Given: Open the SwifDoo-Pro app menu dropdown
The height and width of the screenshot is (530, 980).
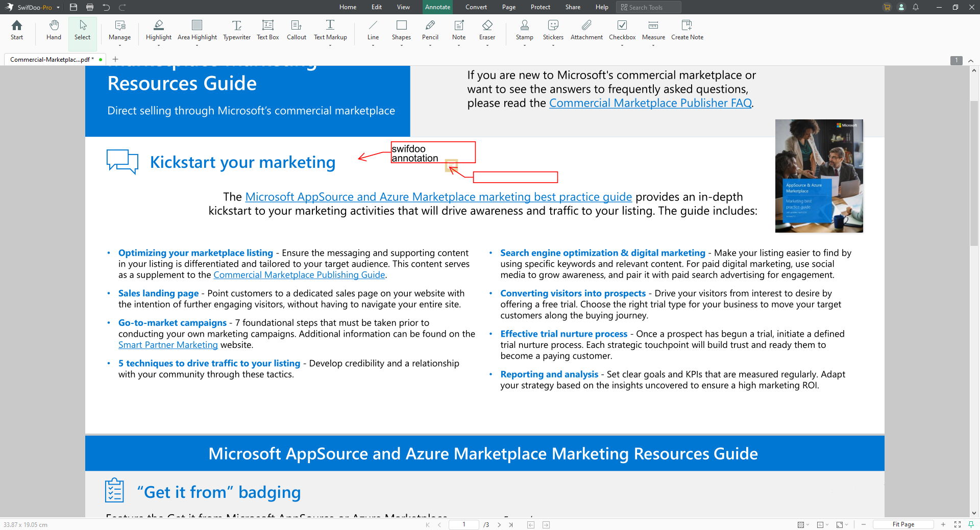Looking at the screenshot, I should click(x=58, y=8).
